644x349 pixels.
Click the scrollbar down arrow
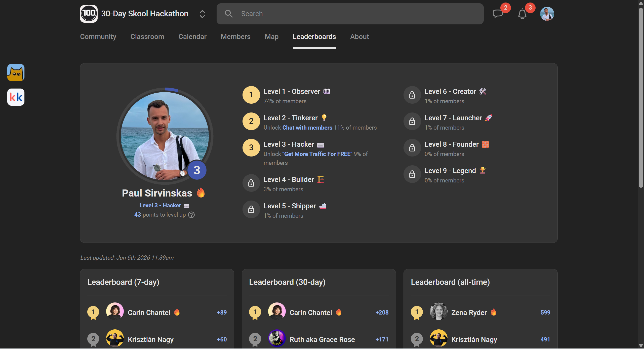tap(641, 346)
